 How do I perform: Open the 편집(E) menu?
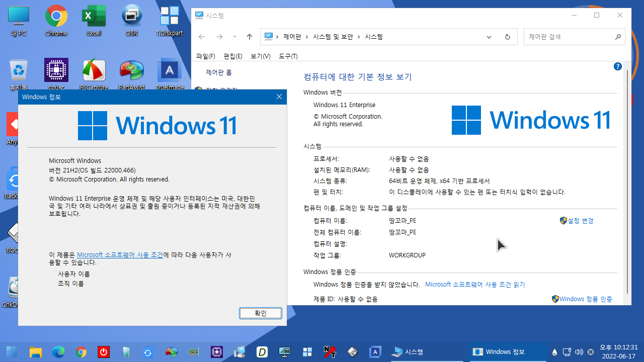[233, 56]
